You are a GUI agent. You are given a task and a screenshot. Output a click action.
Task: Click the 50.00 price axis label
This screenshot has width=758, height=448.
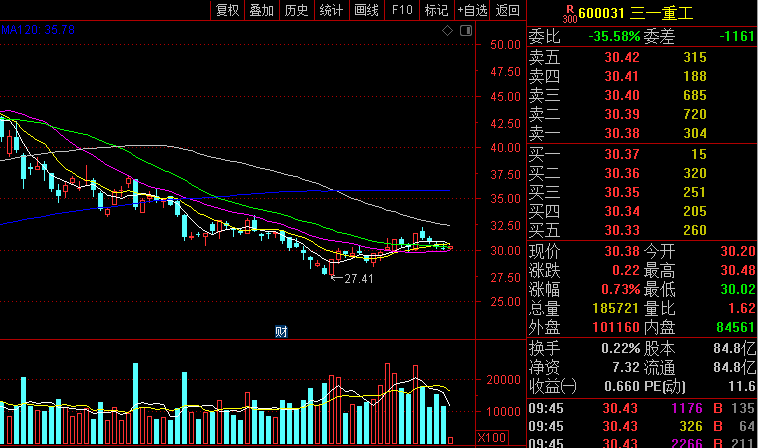pos(505,45)
